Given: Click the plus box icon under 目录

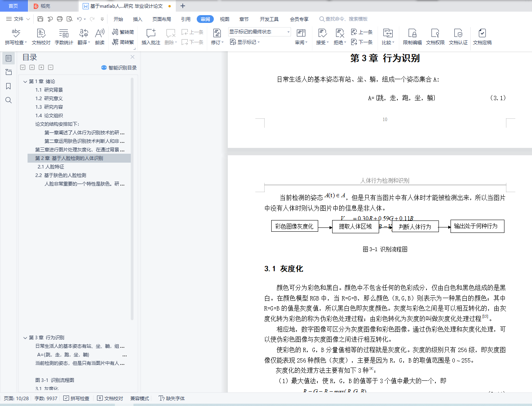Looking at the screenshot, I should (42, 68).
